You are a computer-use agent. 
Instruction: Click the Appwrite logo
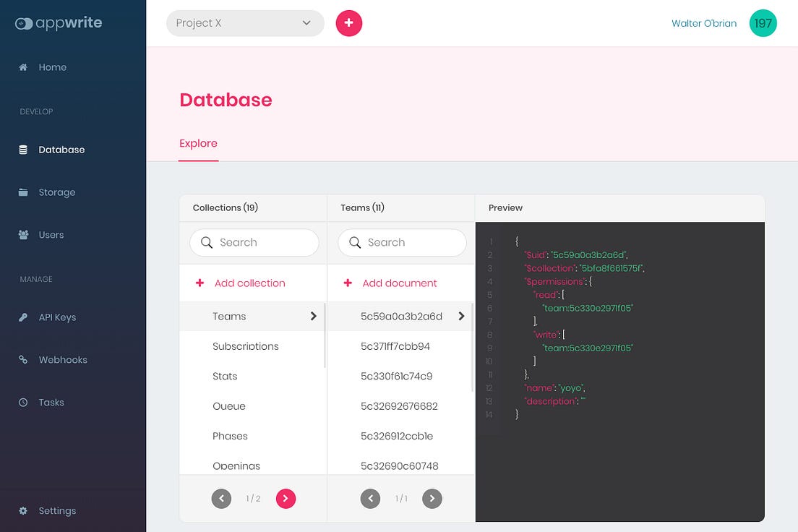58,22
